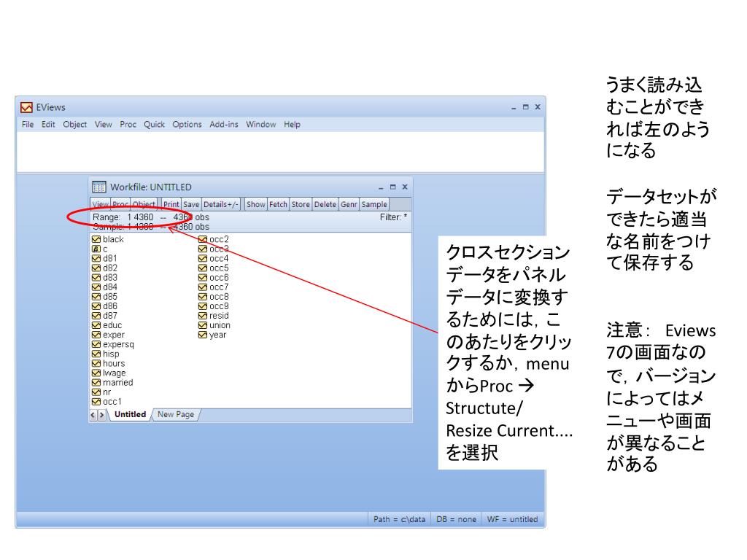This screenshot has width=747, height=560.
Task: Click the Path = c:\data status entry
Action: 399,519
